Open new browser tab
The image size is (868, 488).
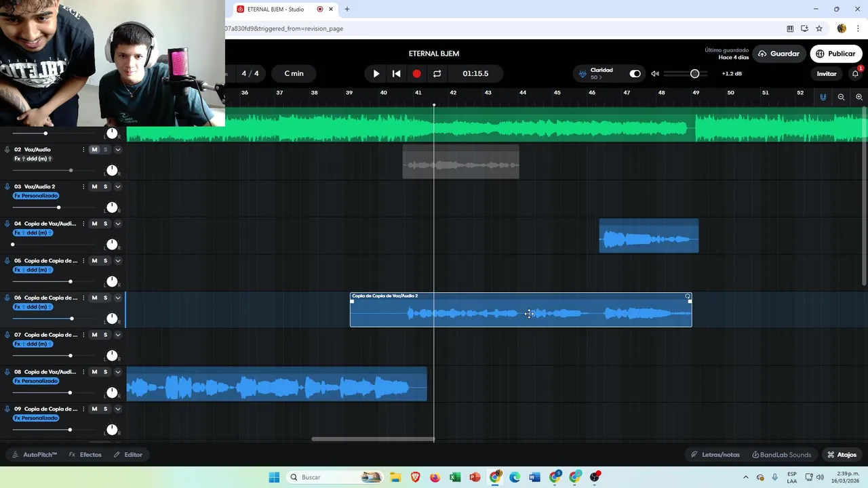(347, 9)
